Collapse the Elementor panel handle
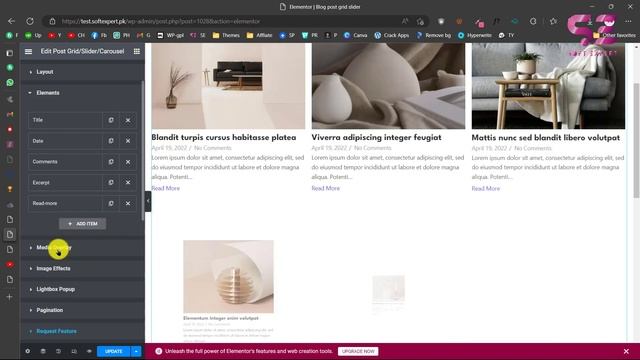Screen dimensions: 640x360 point(148,201)
